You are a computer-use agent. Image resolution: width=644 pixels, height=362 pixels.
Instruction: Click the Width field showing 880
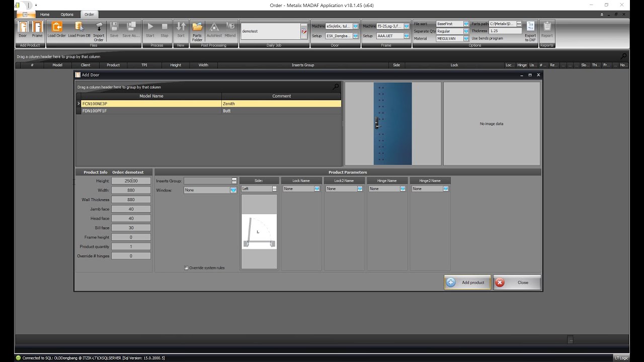pos(131,191)
